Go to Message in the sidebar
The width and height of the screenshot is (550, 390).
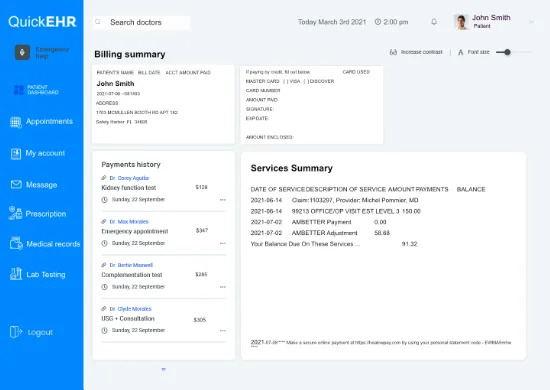pyautogui.click(x=34, y=184)
